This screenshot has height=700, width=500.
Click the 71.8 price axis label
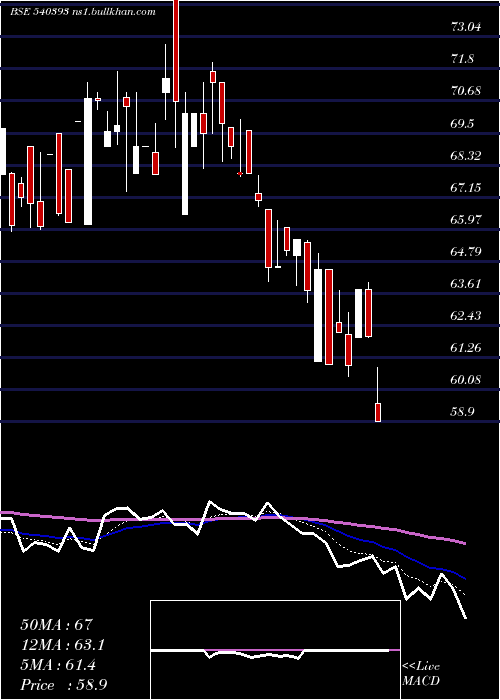[462, 59]
